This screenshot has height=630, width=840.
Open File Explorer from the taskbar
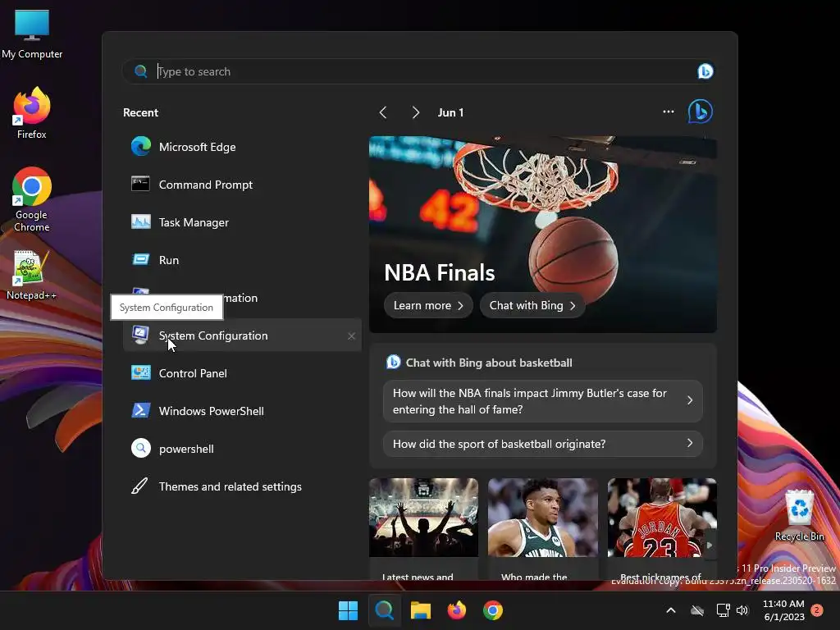(421, 610)
